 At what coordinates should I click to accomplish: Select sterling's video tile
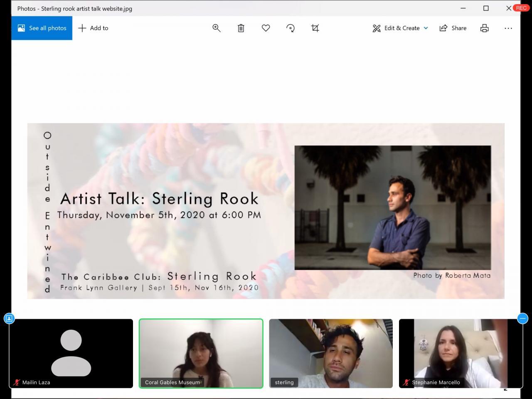click(331, 353)
